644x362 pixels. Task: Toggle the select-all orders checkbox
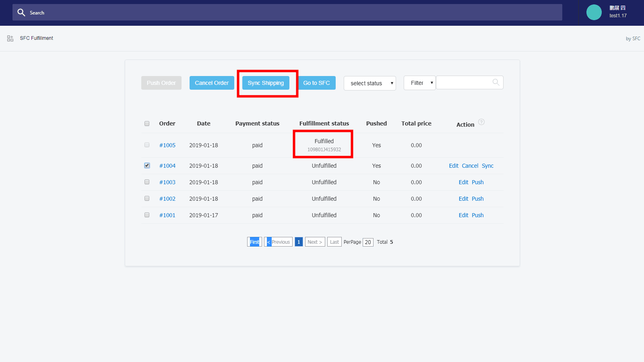tap(147, 123)
